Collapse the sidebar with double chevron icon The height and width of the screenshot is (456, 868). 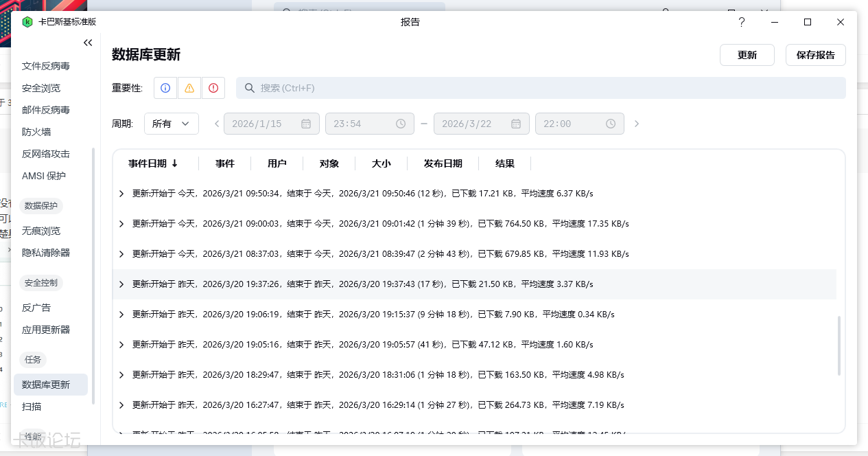[x=88, y=43]
